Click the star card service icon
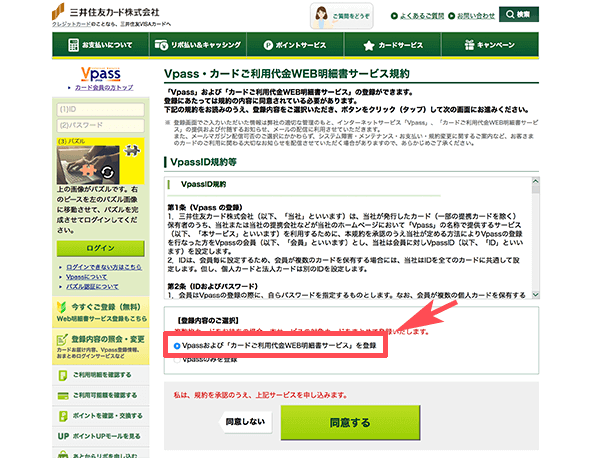600x458 pixels. [369, 46]
